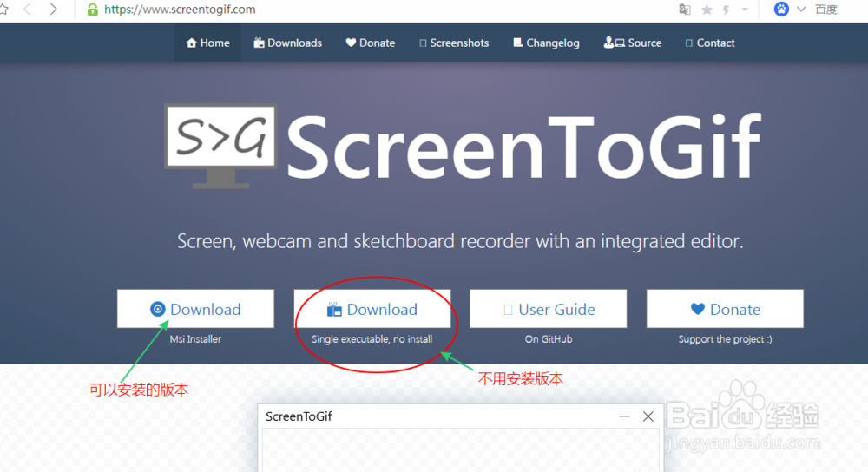Viewport: 868px width, 472px height.
Task: Click the ScreenToGif heading text
Action: pos(523,146)
